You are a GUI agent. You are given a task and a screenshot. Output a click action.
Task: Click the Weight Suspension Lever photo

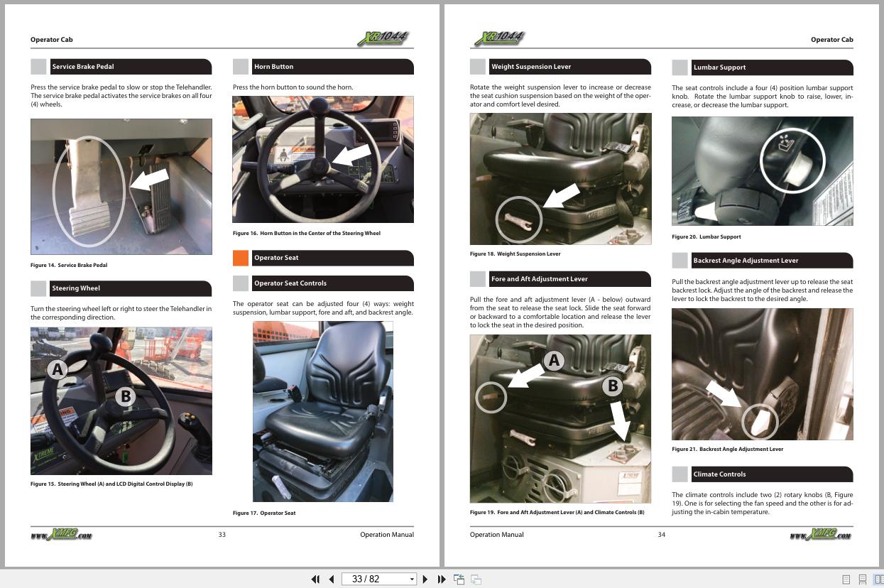(560, 179)
